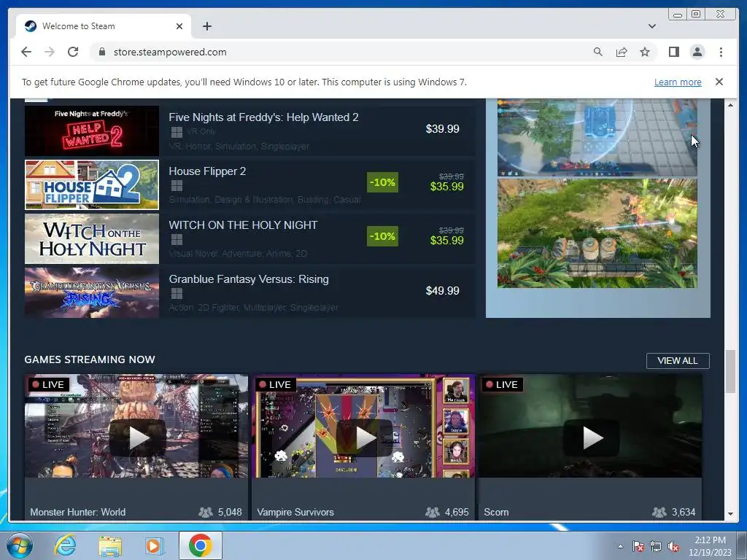Open Chrome profile avatar

tap(697, 52)
